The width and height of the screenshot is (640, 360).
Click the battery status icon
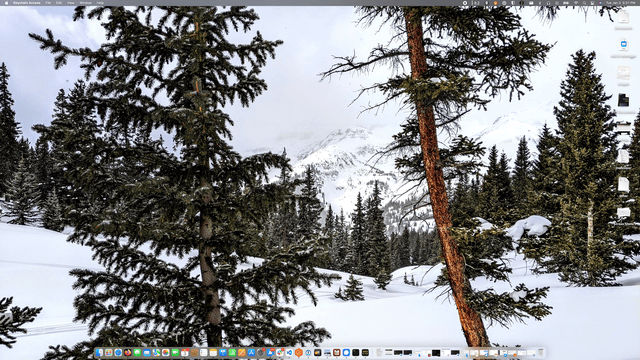tap(566, 3)
